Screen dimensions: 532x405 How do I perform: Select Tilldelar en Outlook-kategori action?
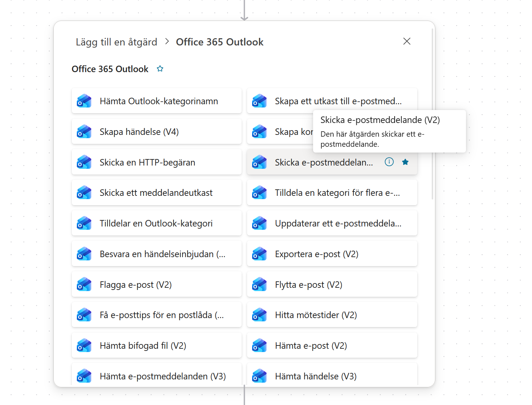click(157, 223)
